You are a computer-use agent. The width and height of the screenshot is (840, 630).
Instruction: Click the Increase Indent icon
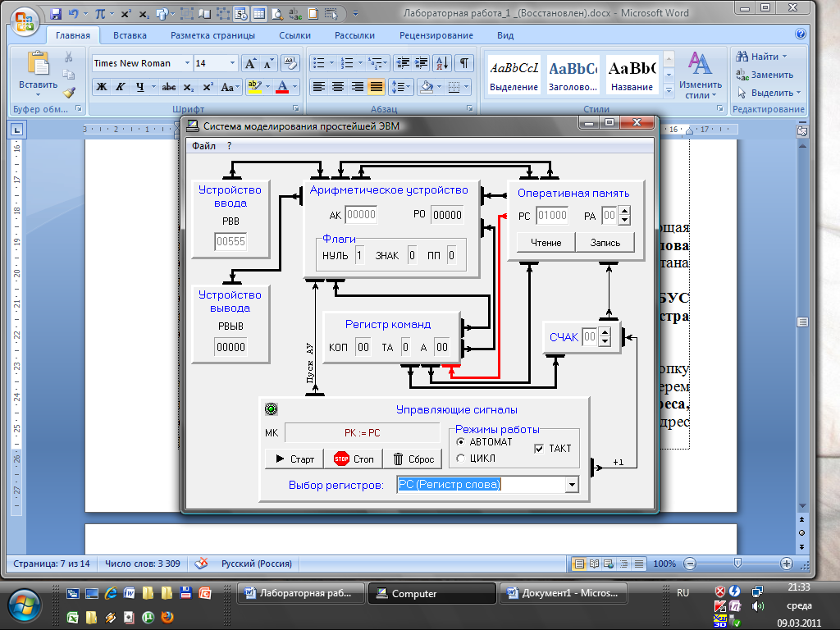coord(421,64)
